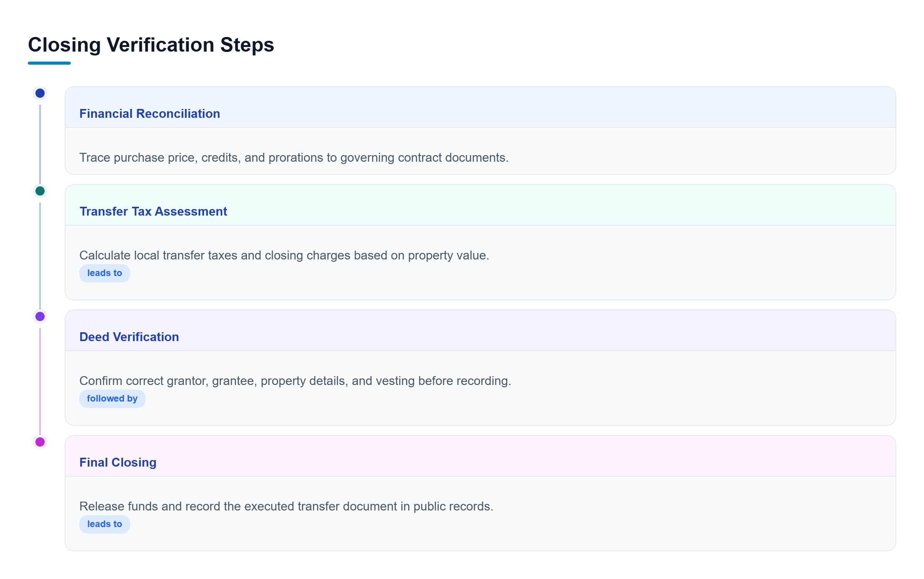Select text 'Release funds and record the executed transfer'

point(209,506)
